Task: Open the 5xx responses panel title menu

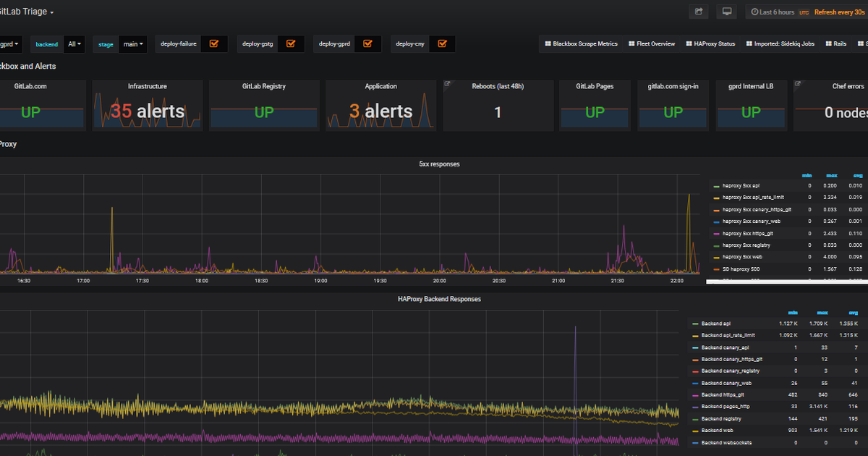Action: 439,164
